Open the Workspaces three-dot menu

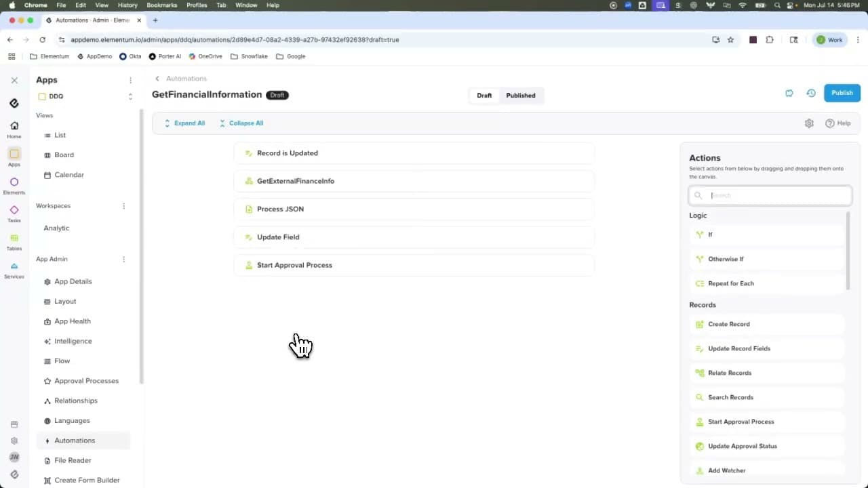tap(123, 206)
